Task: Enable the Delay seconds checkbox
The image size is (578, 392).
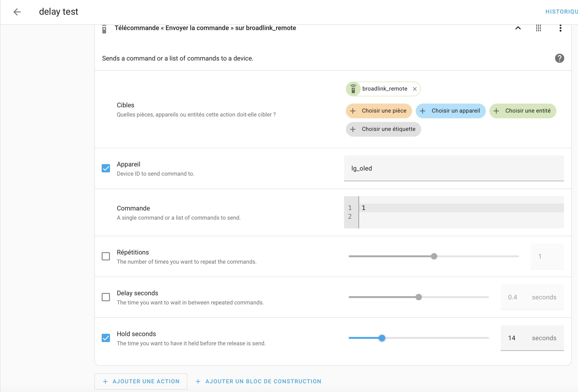Action: (x=106, y=297)
